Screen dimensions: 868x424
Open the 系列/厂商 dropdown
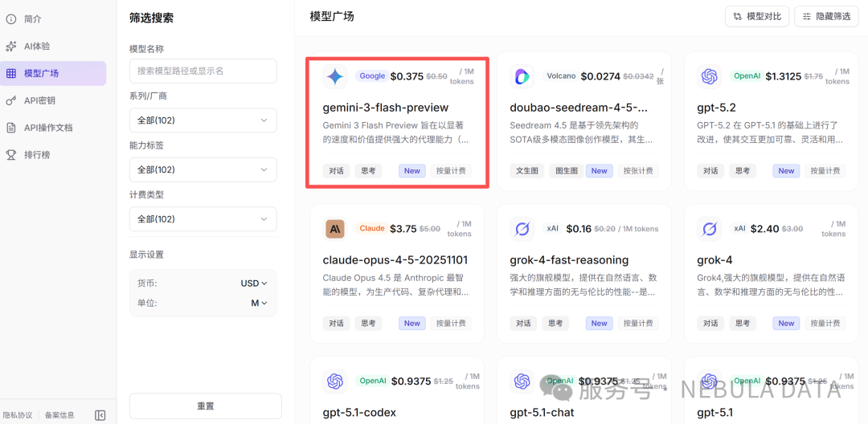[x=203, y=120]
